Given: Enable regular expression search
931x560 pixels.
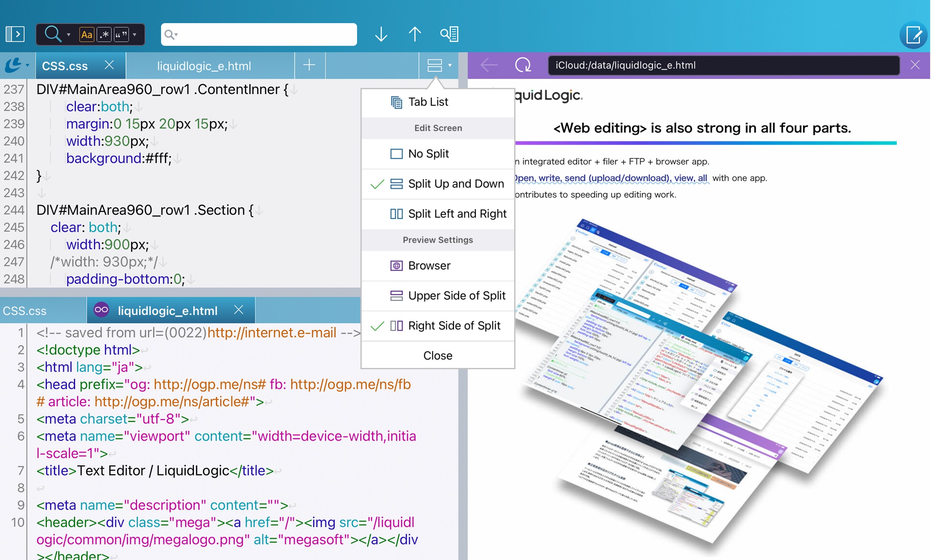Looking at the screenshot, I should coord(104,34).
